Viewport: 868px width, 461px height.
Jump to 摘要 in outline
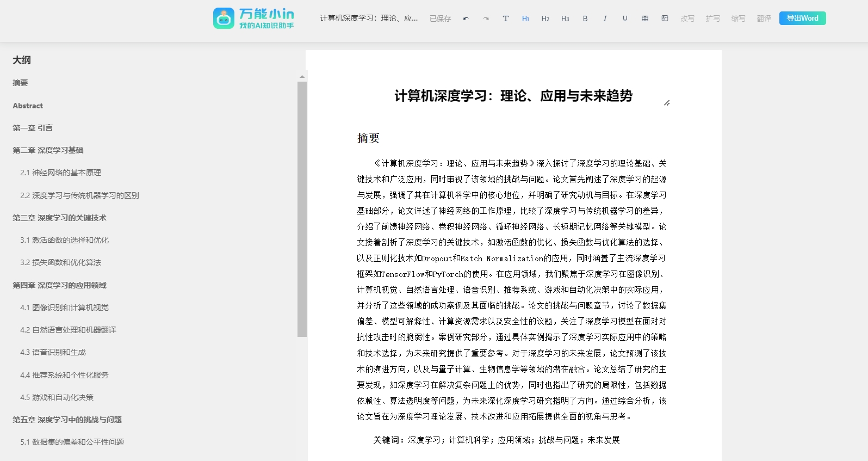tap(20, 83)
